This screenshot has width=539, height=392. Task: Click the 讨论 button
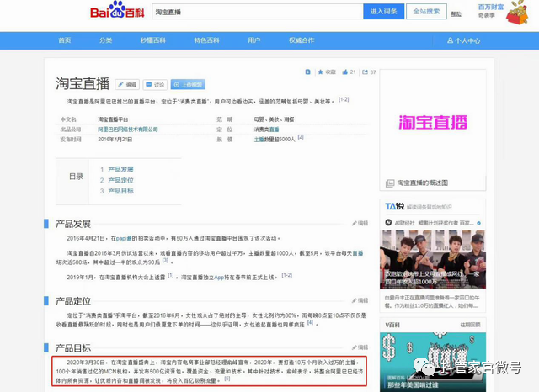pos(155,84)
